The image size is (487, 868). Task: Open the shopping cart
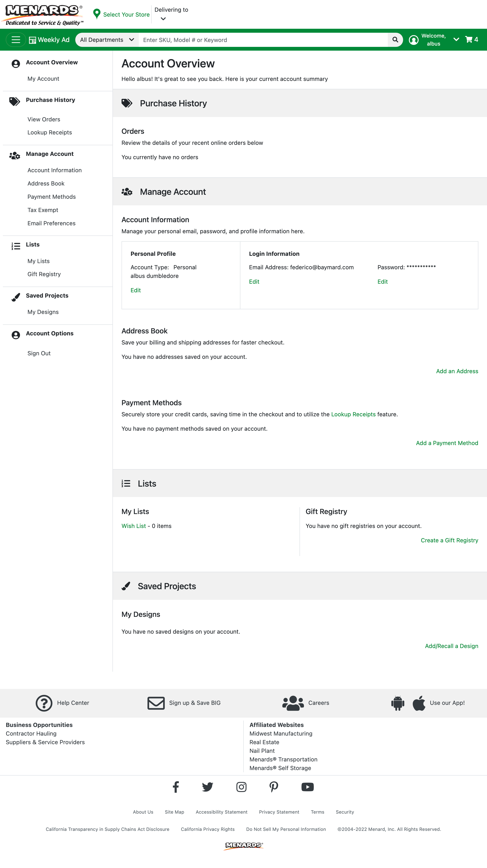(x=469, y=39)
